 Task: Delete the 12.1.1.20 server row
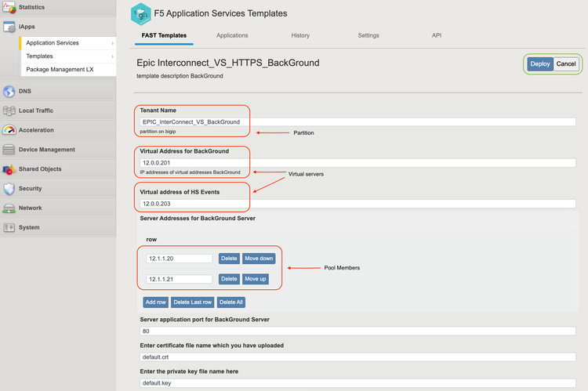(229, 259)
